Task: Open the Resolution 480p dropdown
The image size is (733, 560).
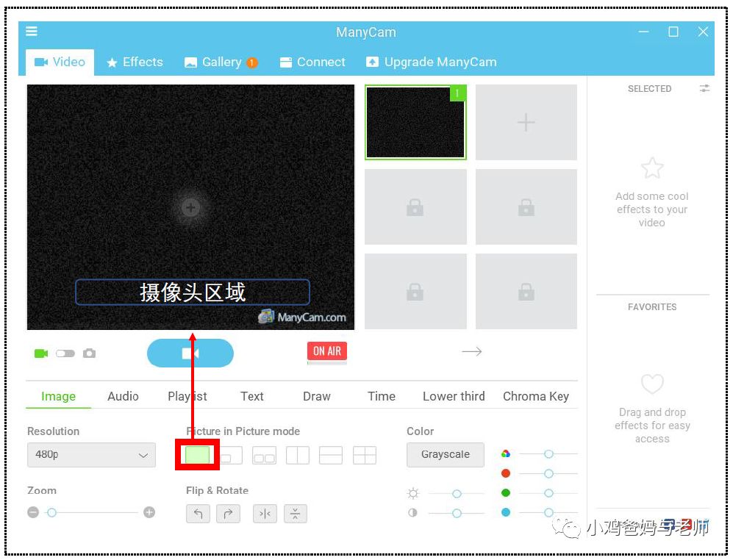Action: click(91, 455)
